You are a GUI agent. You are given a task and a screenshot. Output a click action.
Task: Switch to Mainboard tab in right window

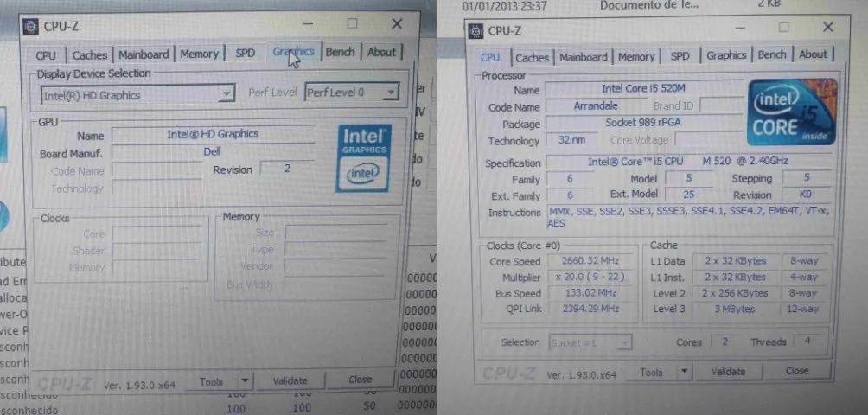[583, 57]
